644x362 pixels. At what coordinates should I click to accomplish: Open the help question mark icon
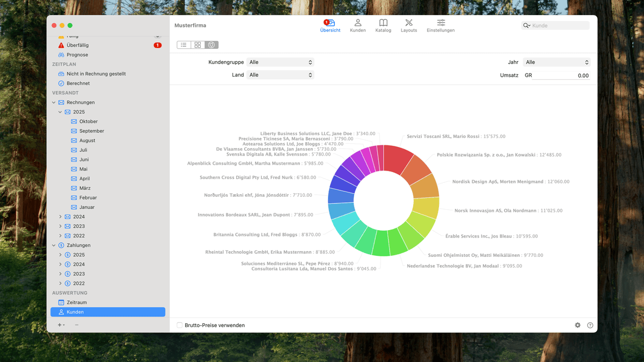590,325
